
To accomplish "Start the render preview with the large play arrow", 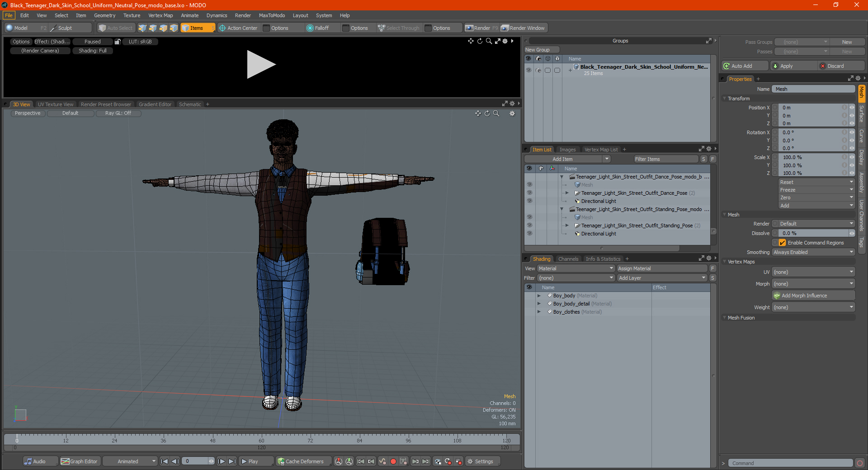I will pyautogui.click(x=261, y=65).
